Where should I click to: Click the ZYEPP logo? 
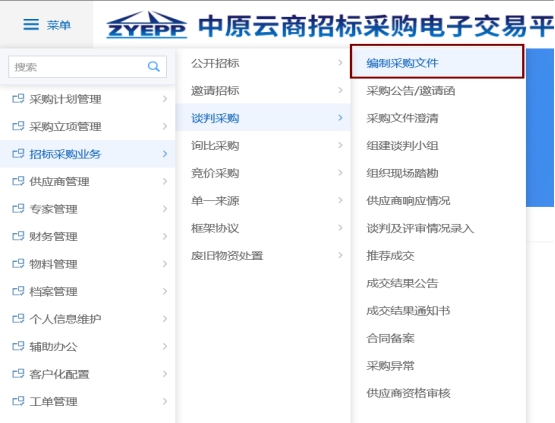click(147, 24)
